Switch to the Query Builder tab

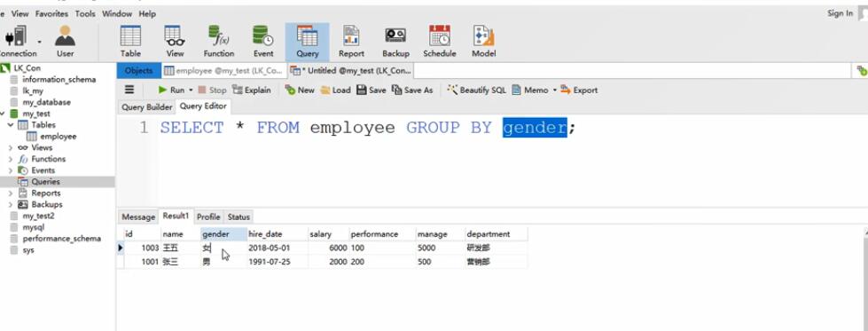(146, 107)
